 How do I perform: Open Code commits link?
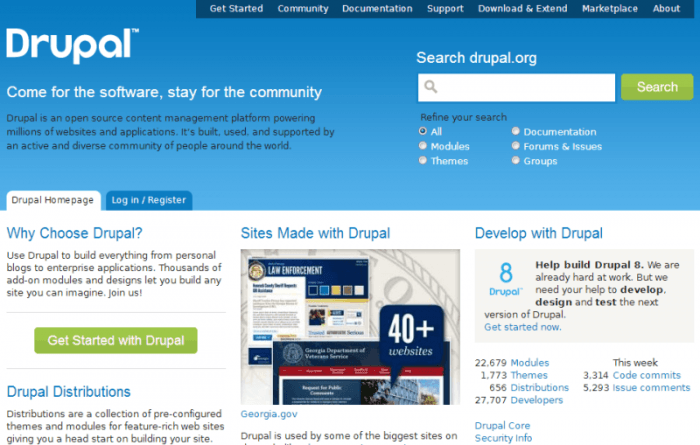tap(646, 375)
